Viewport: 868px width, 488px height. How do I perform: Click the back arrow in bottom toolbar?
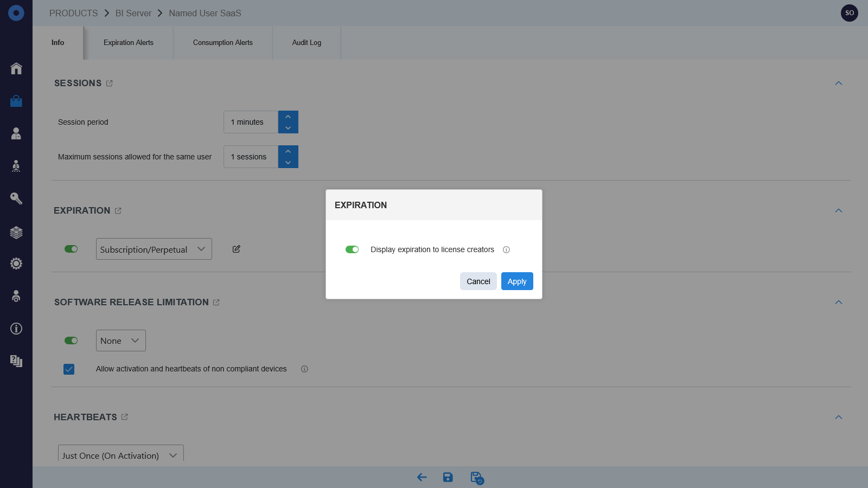point(422,477)
